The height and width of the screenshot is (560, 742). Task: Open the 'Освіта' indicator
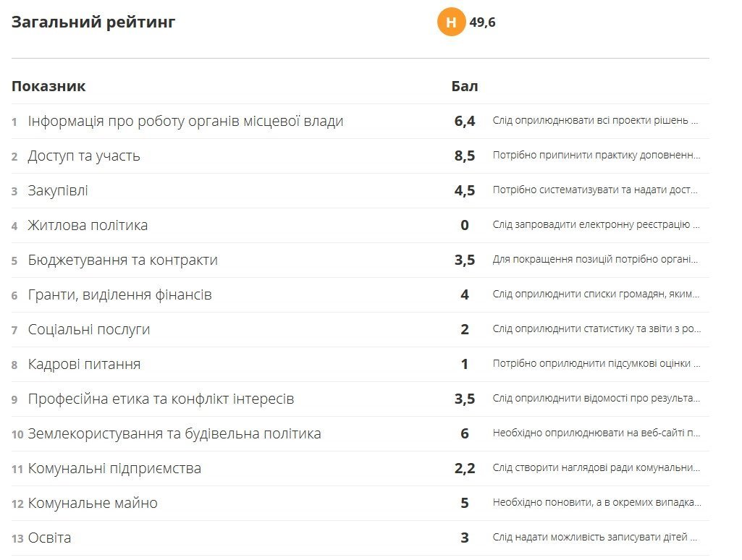pos(49,538)
